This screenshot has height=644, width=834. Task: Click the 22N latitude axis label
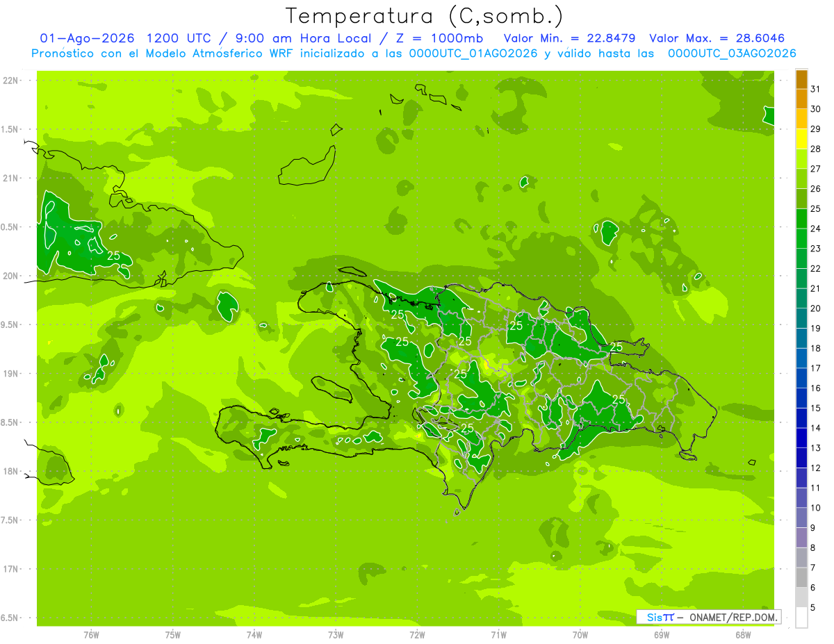pos(11,81)
